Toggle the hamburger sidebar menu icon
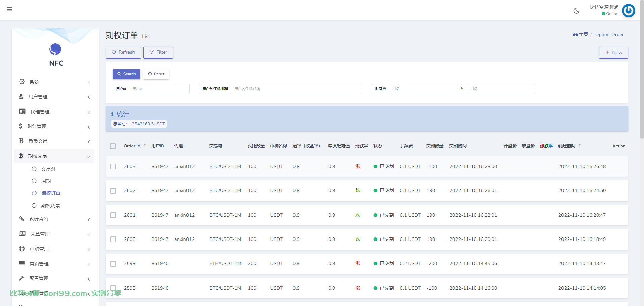Image resolution: width=644 pixels, height=306 pixels. pyautogui.click(x=9, y=9)
